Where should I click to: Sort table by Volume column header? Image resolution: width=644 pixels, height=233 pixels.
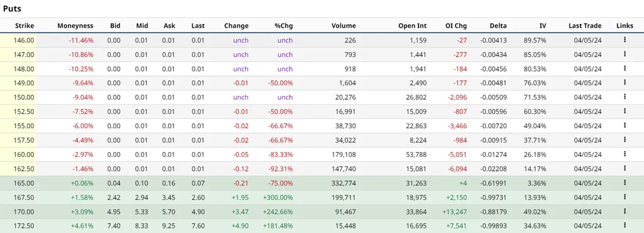point(344,25)
